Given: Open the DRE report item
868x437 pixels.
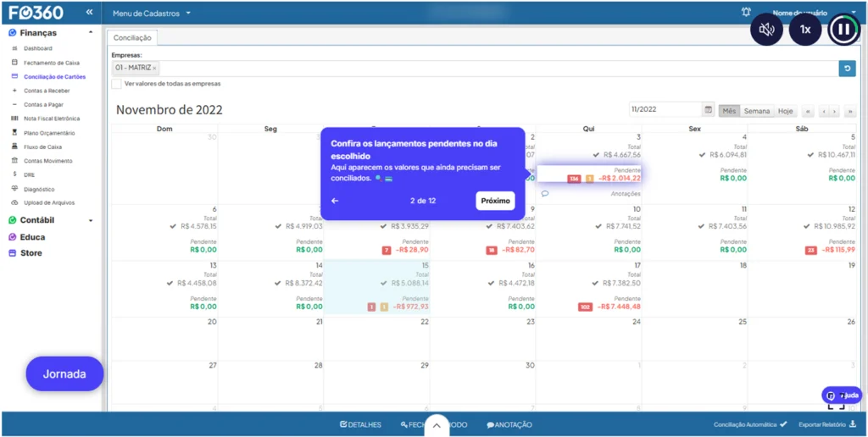Looking at the screenshot, I should 30,174.
